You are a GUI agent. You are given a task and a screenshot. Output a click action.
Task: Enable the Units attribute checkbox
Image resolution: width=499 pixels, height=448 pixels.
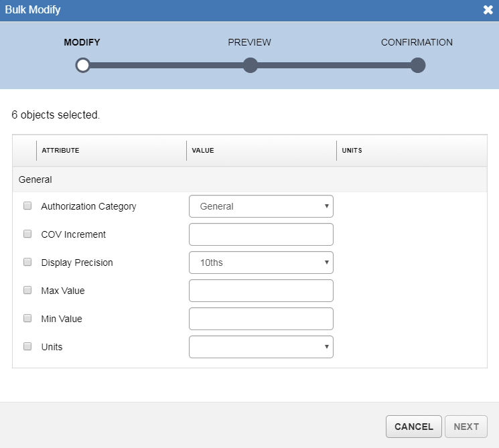[27, 347]
